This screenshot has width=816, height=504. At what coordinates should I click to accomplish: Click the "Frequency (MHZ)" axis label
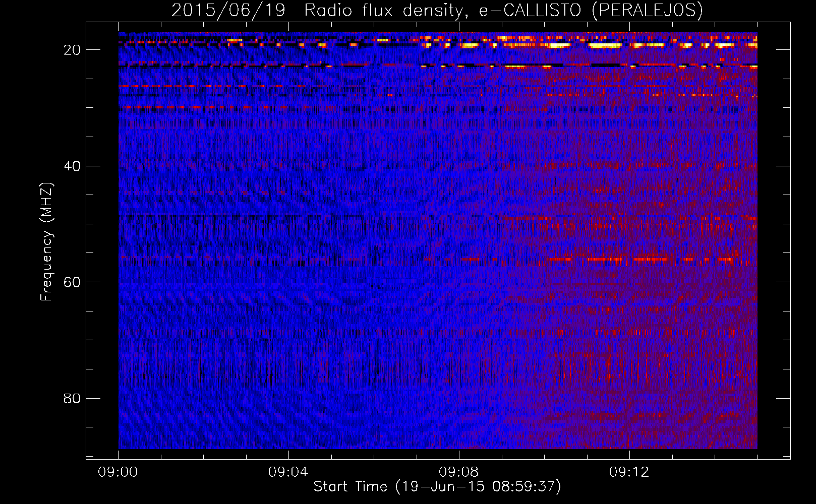[46, 242]
